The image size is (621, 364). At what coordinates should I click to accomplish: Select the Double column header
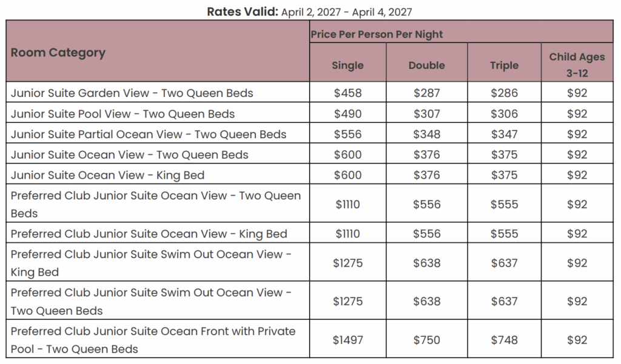click(x=426, y=65)
